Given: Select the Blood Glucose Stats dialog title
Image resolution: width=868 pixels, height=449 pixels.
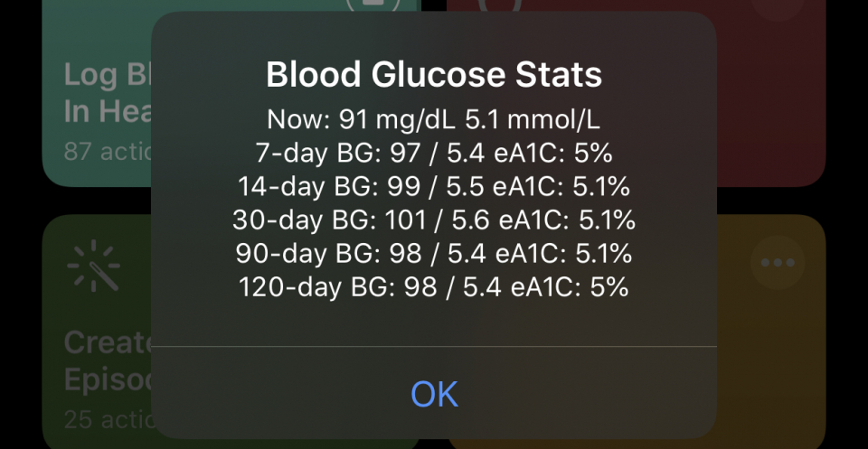Looking at the screenshot, I should coord(434,75).
